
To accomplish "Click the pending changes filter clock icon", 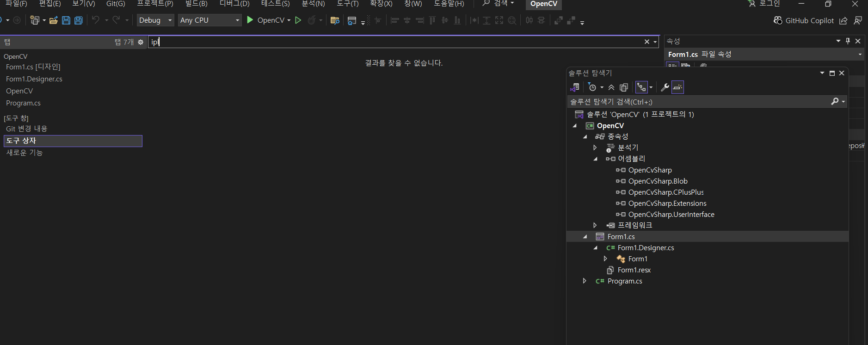I will pyautogui.click(x=592, y=87).
